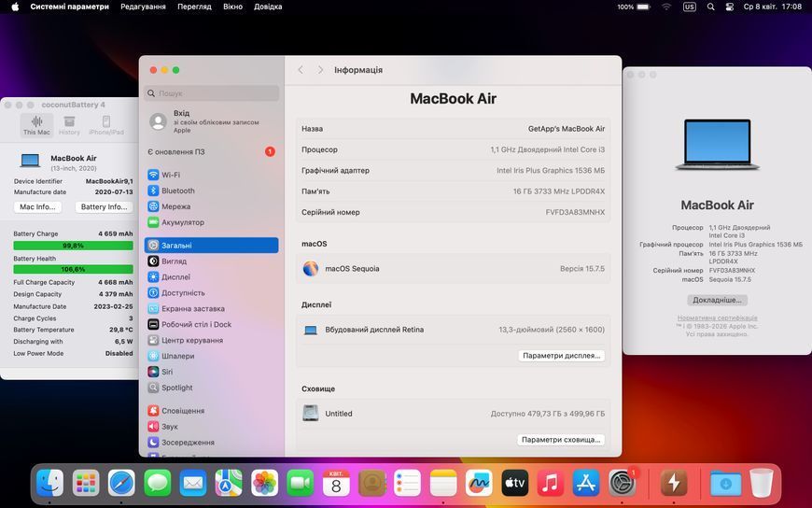
Task: Open Сповіщення settings pane
Action: click(x=211, y=411)
